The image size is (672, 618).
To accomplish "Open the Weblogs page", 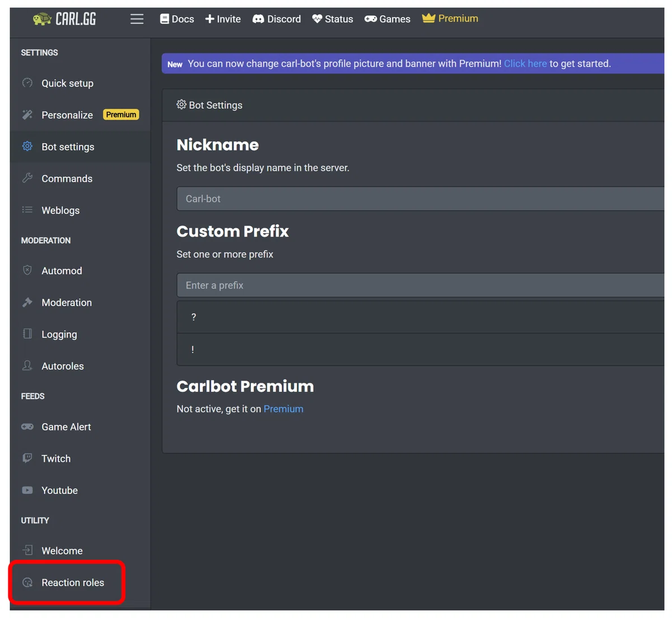I will [60, 210].
